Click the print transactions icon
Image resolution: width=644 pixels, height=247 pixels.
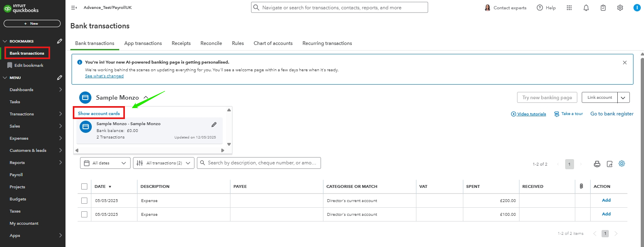click(x=597, y=164)
